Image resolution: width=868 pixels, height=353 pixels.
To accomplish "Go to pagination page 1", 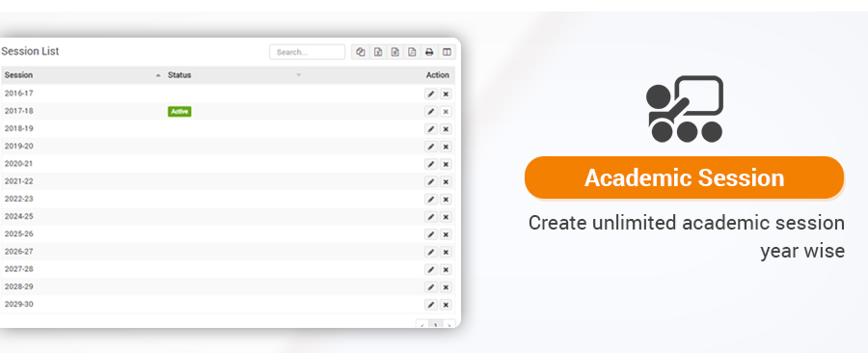I will coord(436,325).
